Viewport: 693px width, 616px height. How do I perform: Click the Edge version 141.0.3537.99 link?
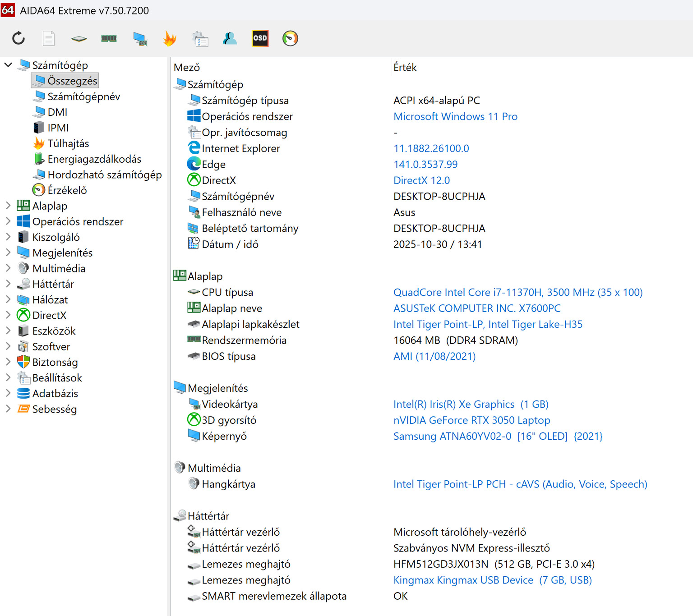425,164
